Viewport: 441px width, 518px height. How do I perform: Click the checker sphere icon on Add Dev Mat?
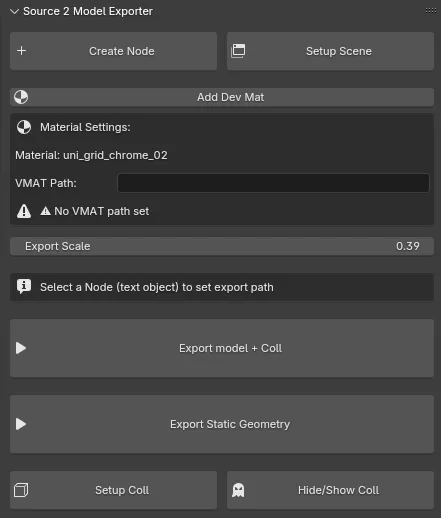point(21,97)
